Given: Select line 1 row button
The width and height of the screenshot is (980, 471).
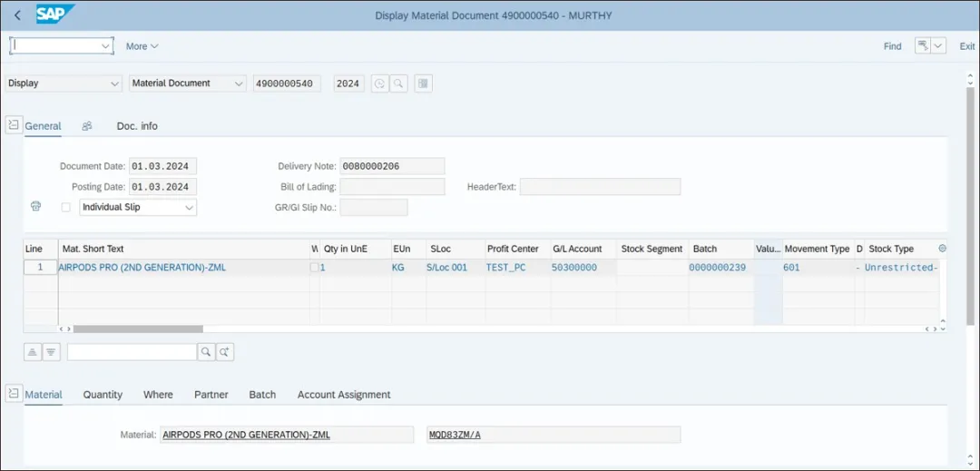Looking at the screenshot, I should click(x=41, y=268).
